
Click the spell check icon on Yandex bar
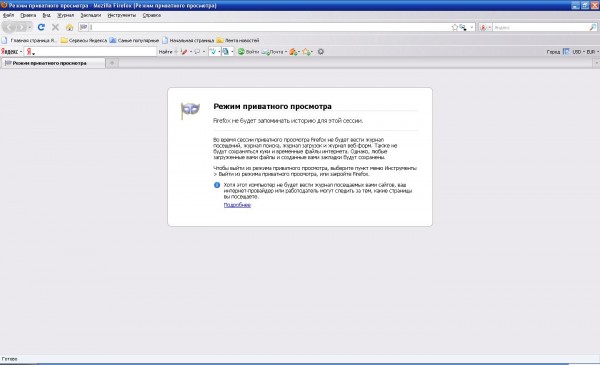tap(213, 52)
